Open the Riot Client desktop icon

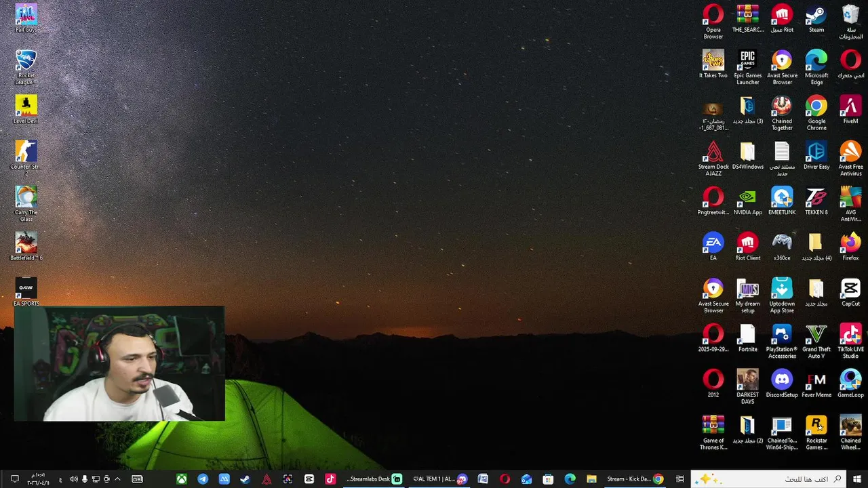[747, 246]
